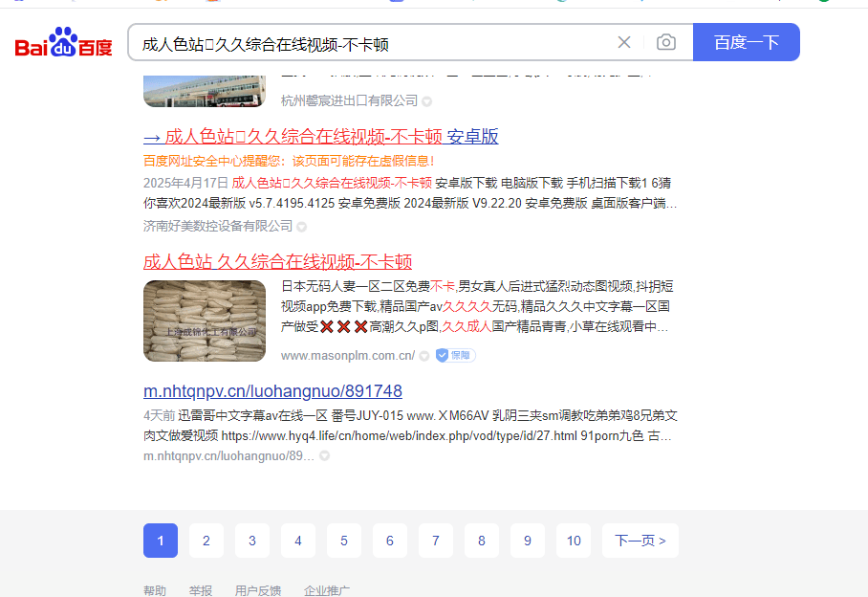This screenshot has width=868, height=597.
Task: Open the 用户反馈 footer link
Action: click(x=258, y=590)
